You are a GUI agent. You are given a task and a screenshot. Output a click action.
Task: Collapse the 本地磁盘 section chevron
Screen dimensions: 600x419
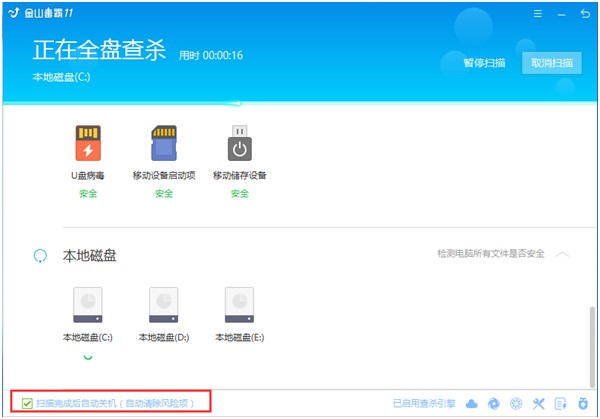(x=562, y=254)
